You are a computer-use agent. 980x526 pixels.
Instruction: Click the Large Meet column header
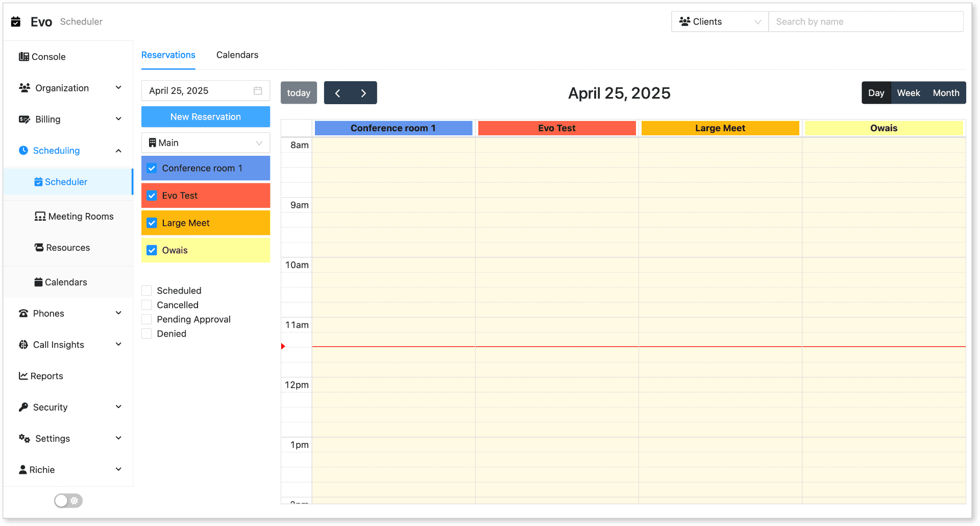pos(720,128)
